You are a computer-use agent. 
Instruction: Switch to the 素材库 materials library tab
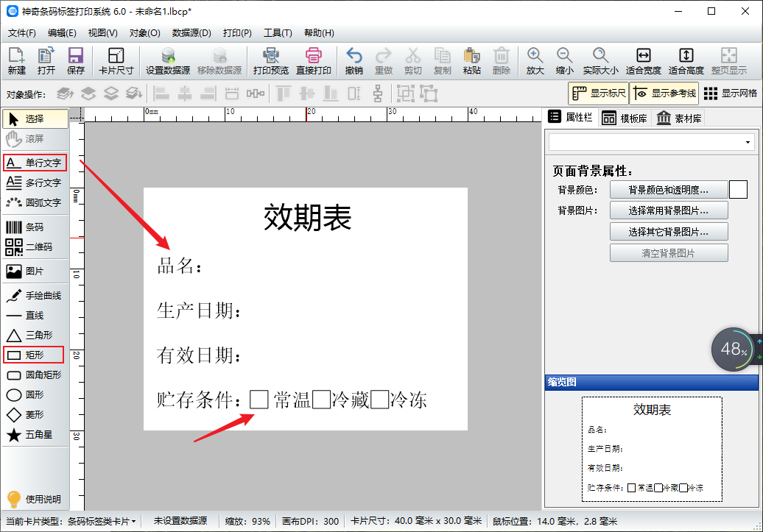(x=679, y=118)
